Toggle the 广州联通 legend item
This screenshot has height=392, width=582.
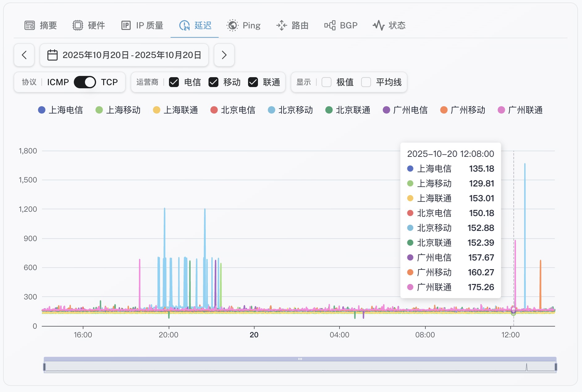pos(520,110)
